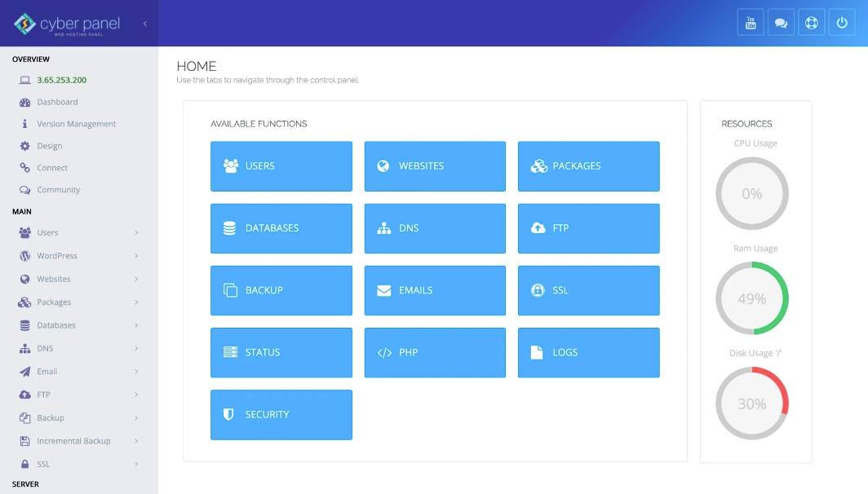Click the YouTube icon in top header
868x494 pixels.
[751, 23]
